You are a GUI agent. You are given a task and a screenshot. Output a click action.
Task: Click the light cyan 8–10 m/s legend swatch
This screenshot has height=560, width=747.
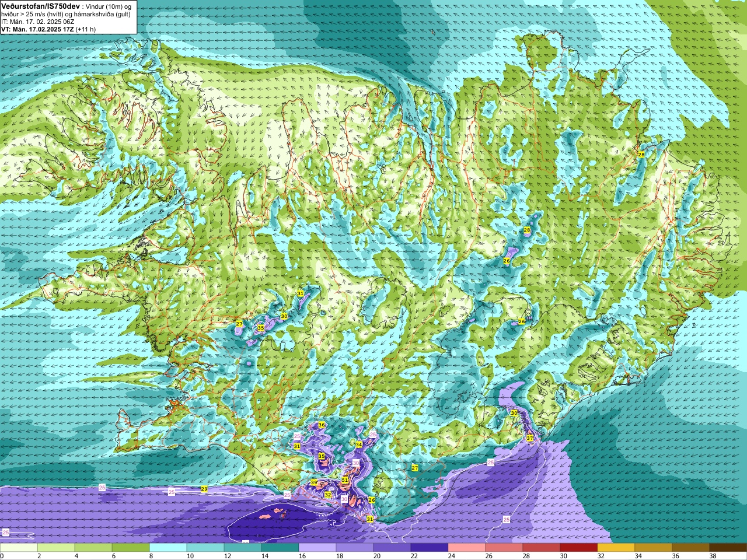tap(168, 548)
